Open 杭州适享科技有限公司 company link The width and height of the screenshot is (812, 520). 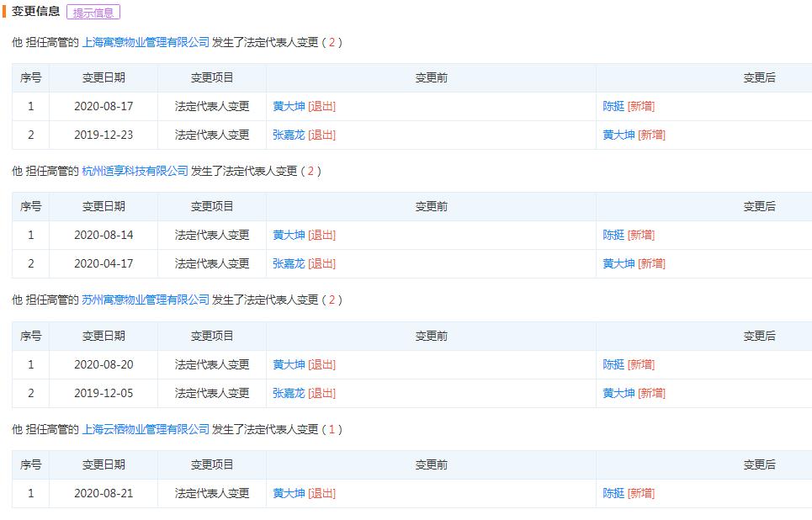(135, 171)
